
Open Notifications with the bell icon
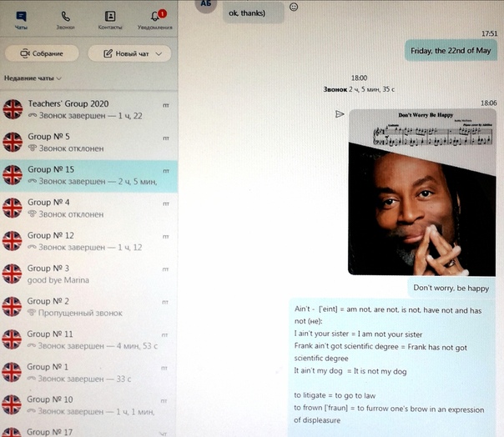click(x=155, y=20)
